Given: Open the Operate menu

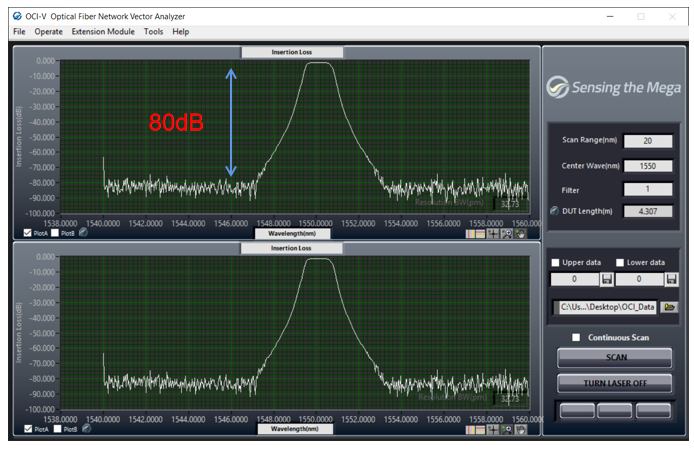Looking at the screenshot, I should click(49, 31).
